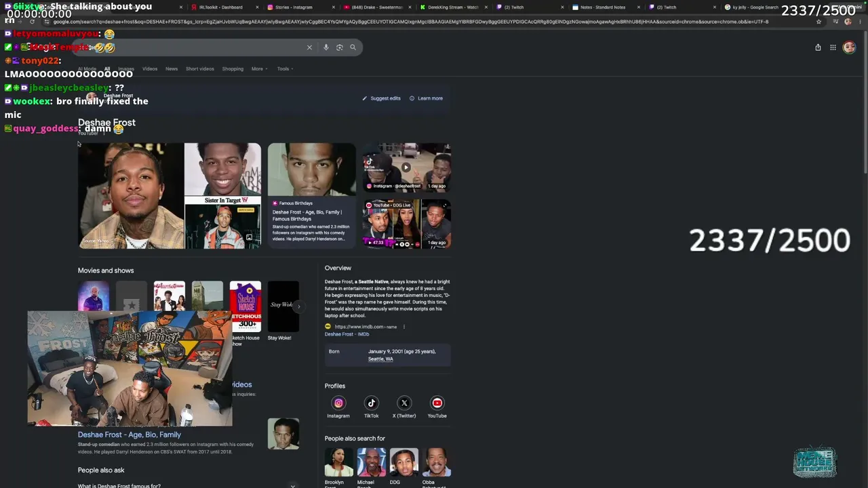Click the Suggest edits pencil link
This screenshot has width=868, height=488.
click(381, 98)
